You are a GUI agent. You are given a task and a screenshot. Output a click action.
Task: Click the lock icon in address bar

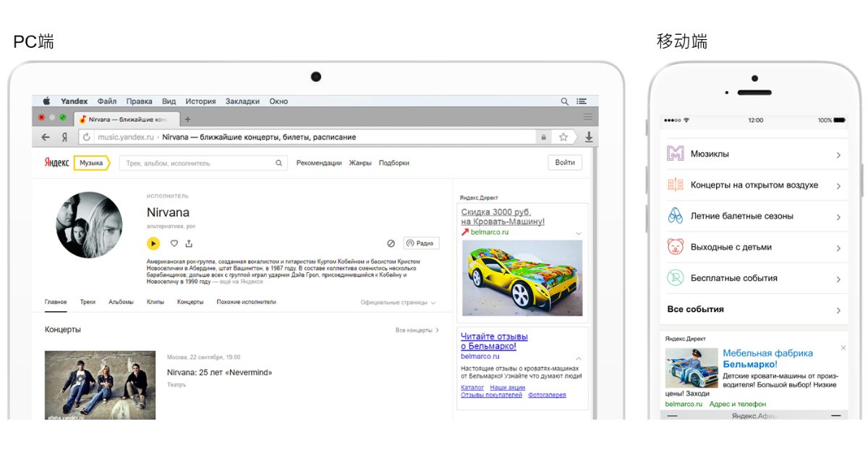pos(543,137)
